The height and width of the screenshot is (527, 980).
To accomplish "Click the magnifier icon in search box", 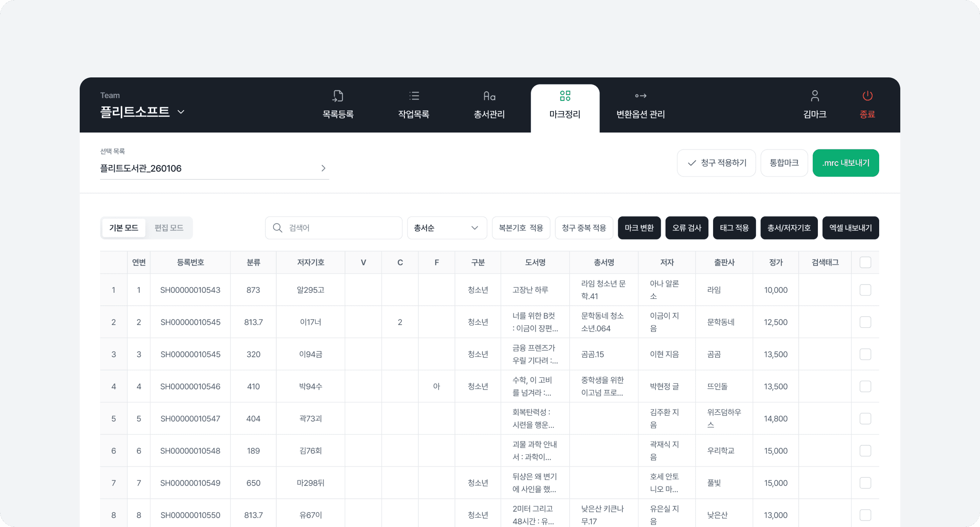I will (277, 228).
